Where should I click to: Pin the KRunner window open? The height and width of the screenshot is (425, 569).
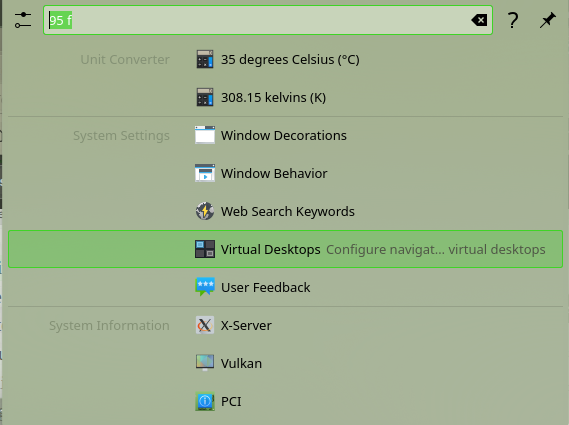(547, 20)
